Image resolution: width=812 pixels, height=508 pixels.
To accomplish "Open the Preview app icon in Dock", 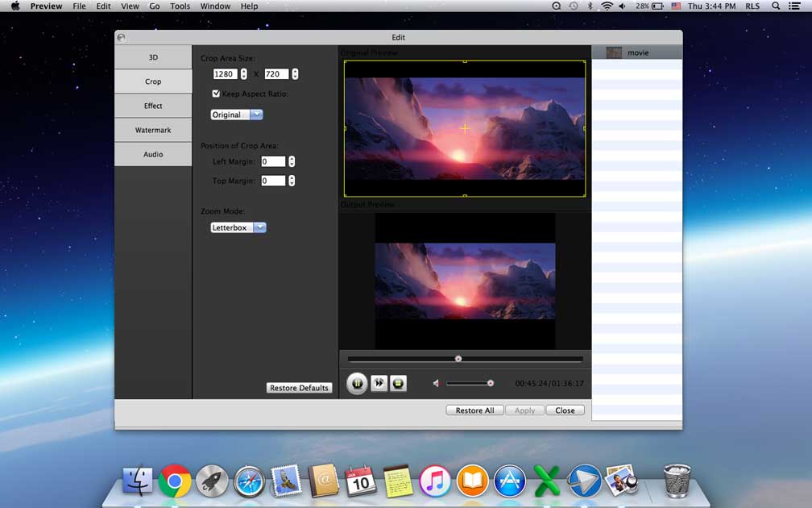I will pos(621,481).
